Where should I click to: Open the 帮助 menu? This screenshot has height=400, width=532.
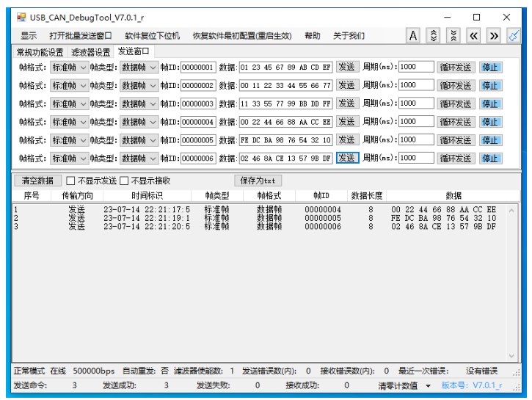[313, 36]
